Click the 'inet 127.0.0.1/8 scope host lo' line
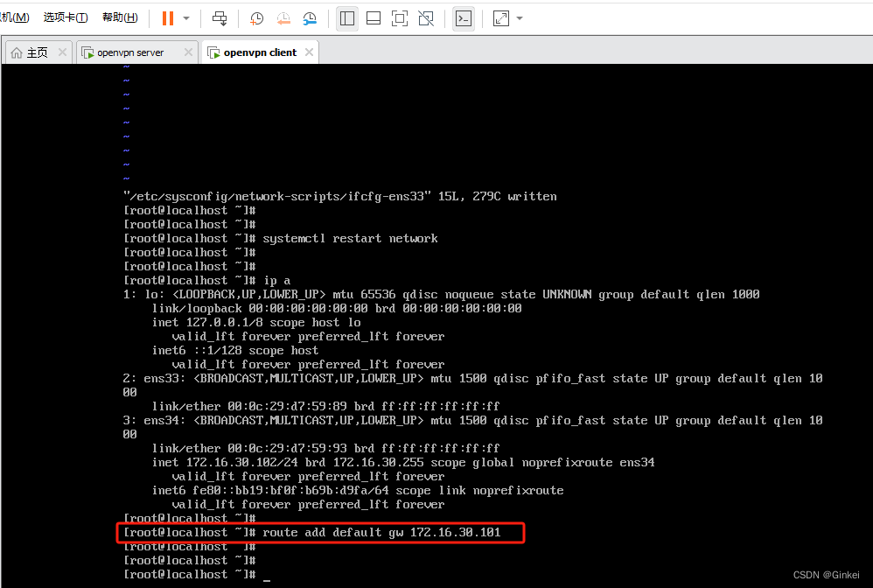Screen dimensions: 873x588 256,322
